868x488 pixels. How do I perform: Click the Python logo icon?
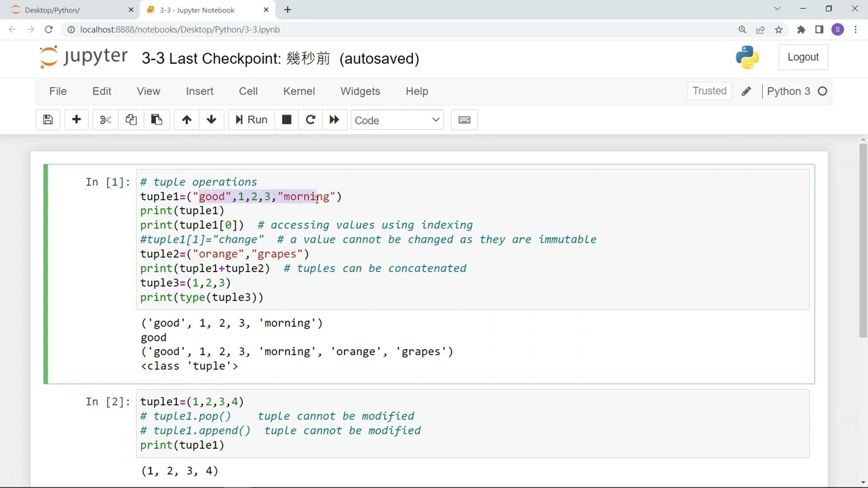pos(747,57)
